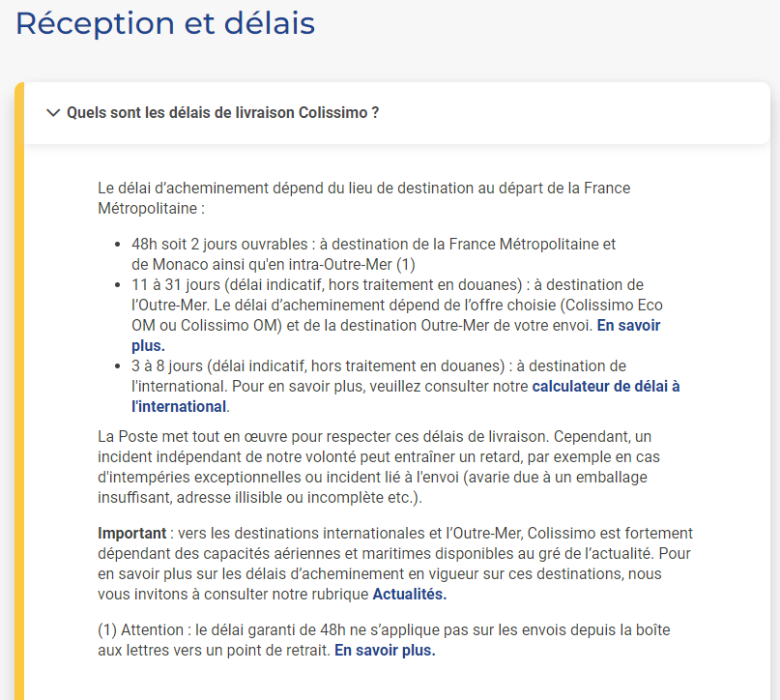Click the question title about délais de livraison Colissimo
This screenshot has width=780, height=700.
pyautogui.click(x=222, y=113)
